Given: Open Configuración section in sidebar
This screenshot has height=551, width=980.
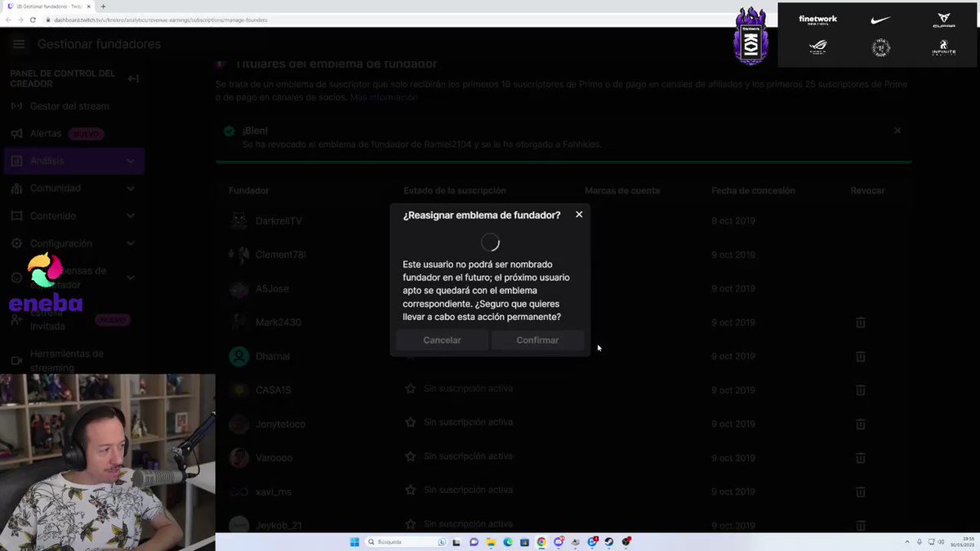Looking at the screenshot, I should point(61,243).
